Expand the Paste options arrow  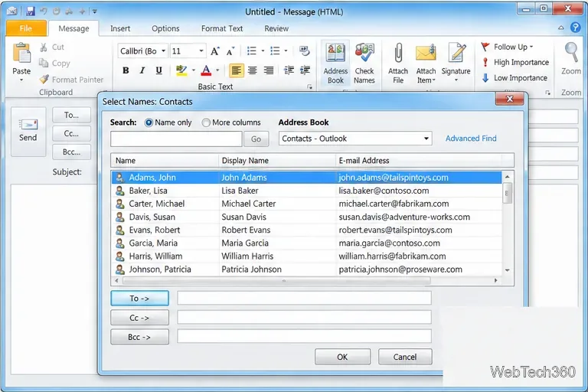click(x=21, y=80)
